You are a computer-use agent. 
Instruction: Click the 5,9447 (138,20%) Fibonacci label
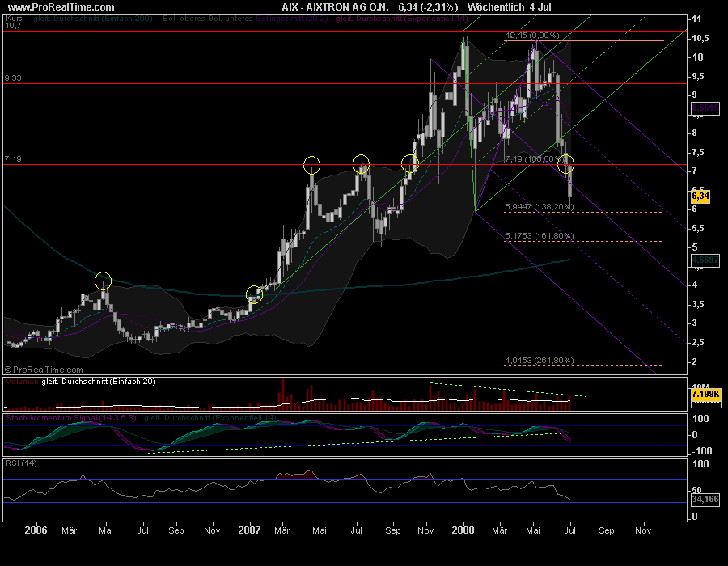click(540, 206)
